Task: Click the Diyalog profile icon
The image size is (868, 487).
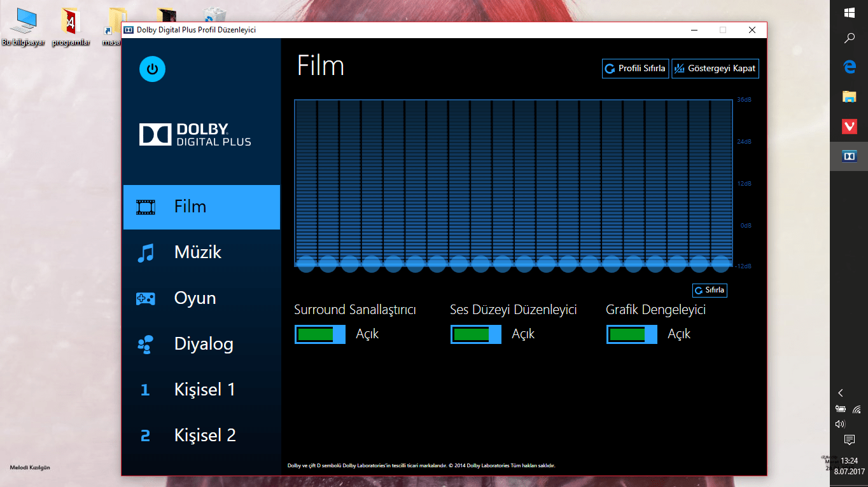Action: click(x=146, y=343)
